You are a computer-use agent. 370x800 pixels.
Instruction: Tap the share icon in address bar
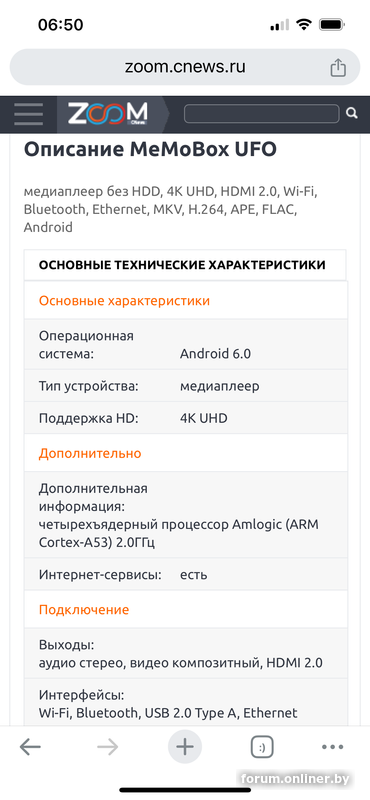click(x=338, y=67)
